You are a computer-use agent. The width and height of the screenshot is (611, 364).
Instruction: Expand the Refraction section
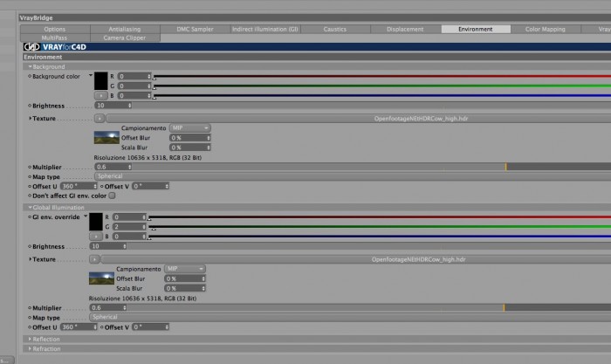(30, 349)
